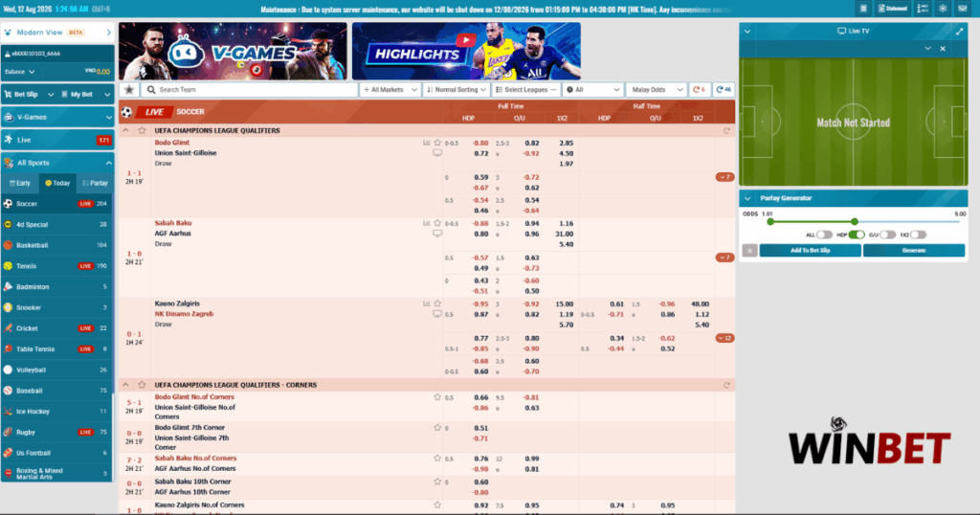Favorite the Bodo Glimt No.of Corners star
This screenshot has width=980, height=515.
tap(437, 397)
